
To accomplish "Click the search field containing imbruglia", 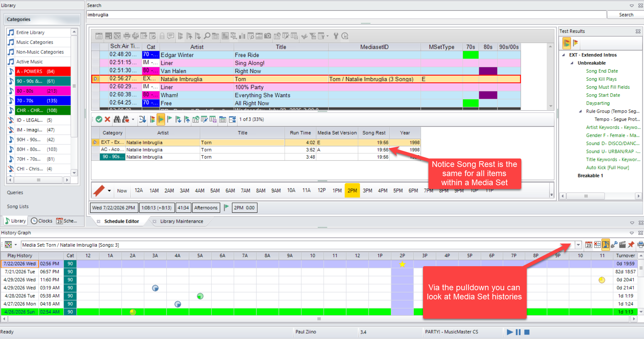I will coord(346,15).
